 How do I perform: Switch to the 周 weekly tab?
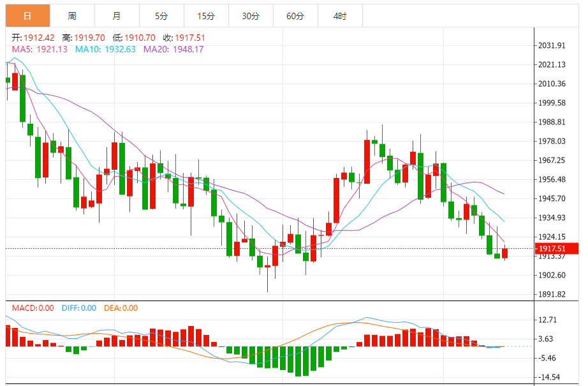(x=72, y=16)
